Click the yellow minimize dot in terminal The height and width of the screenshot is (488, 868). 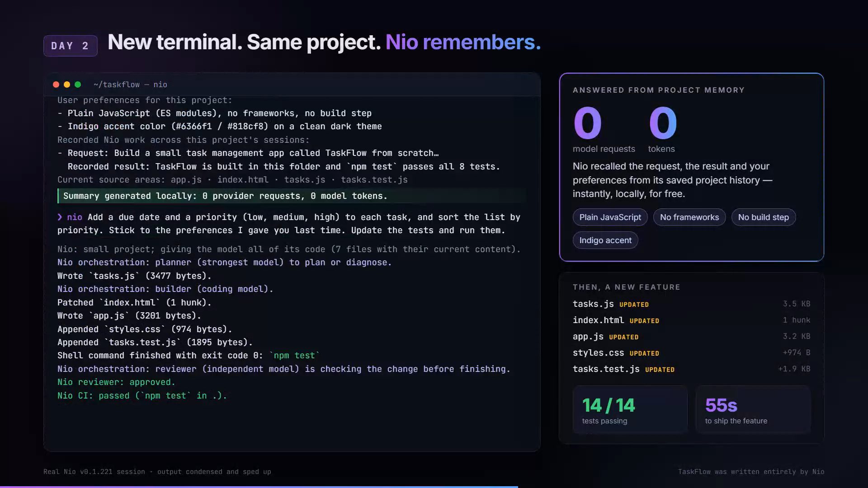(67, 84)
